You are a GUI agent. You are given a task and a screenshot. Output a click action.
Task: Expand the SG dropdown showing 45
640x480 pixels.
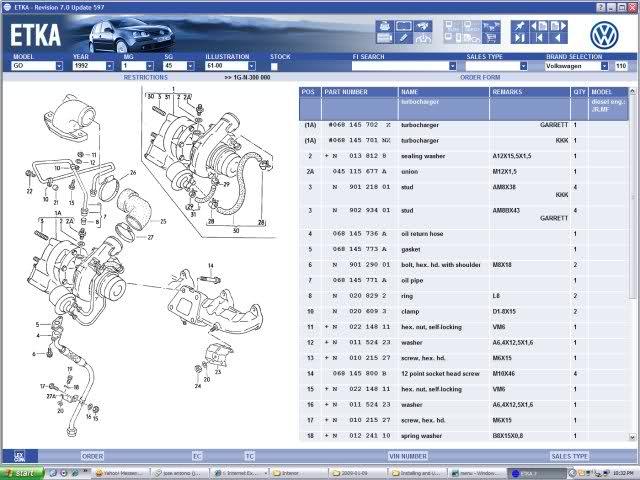[x=191, y=66]
